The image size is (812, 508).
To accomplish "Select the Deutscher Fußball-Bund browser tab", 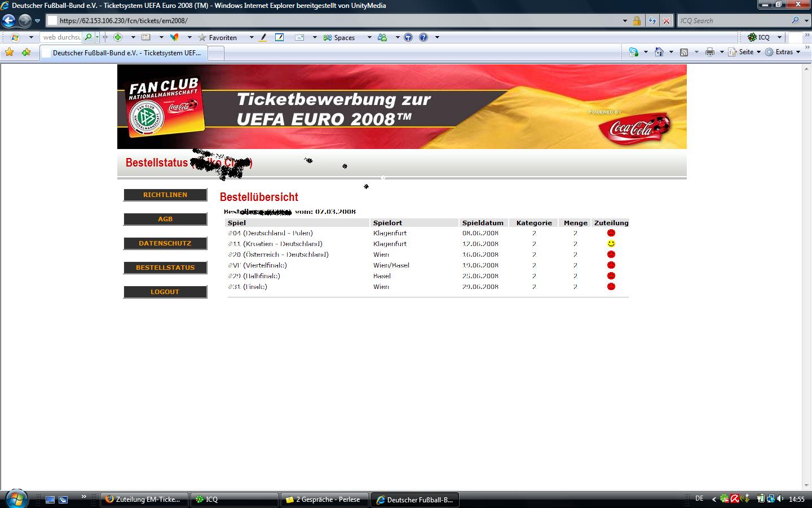I will (124, 53).
